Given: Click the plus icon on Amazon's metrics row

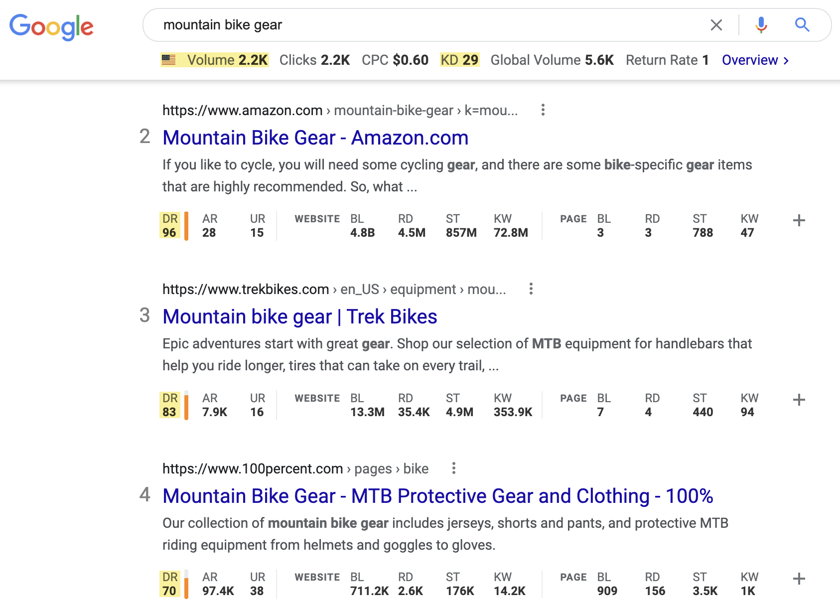Looking at the screenshot, I should click(x=799, y=220).
